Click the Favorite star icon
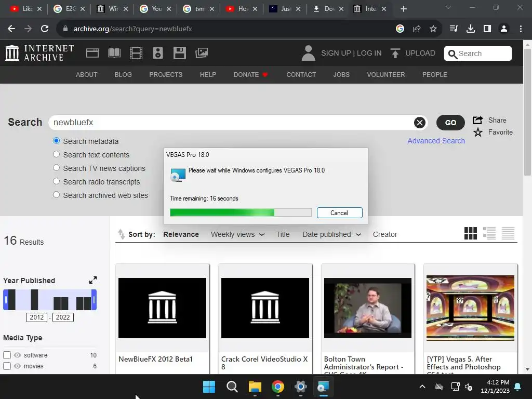 coord(478,132)
